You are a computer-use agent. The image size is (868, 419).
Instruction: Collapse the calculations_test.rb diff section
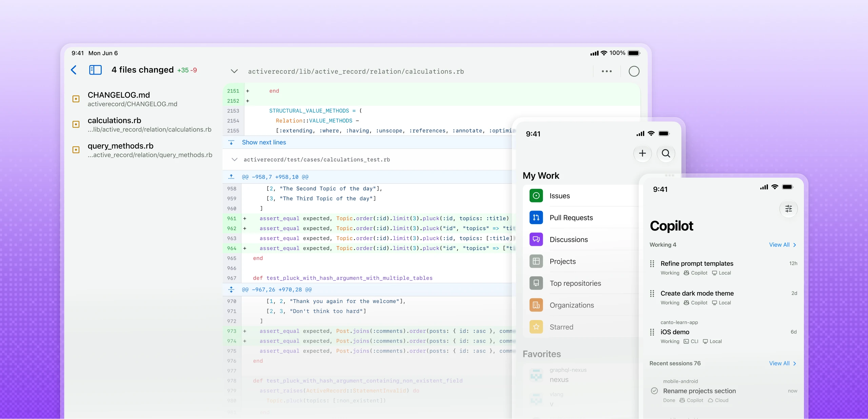tap(234, 159)
